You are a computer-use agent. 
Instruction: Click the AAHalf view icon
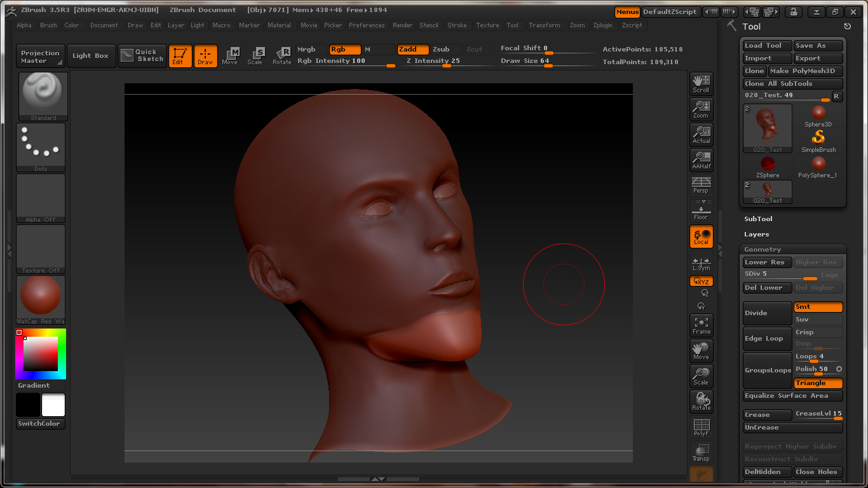pos(701,159)
